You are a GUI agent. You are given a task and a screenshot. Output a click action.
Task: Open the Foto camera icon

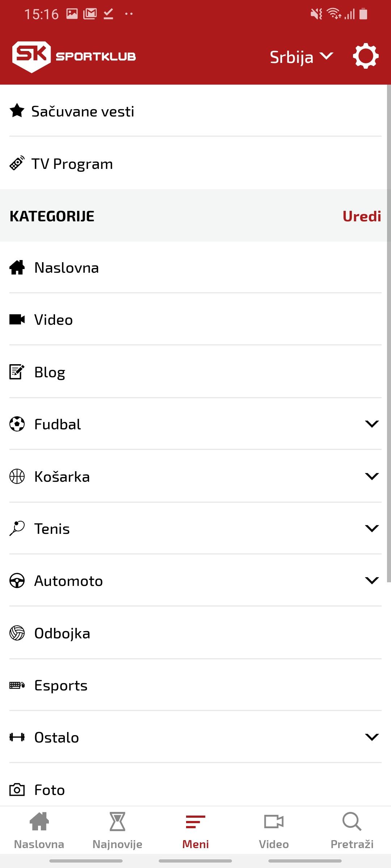[x=17, y=790]
